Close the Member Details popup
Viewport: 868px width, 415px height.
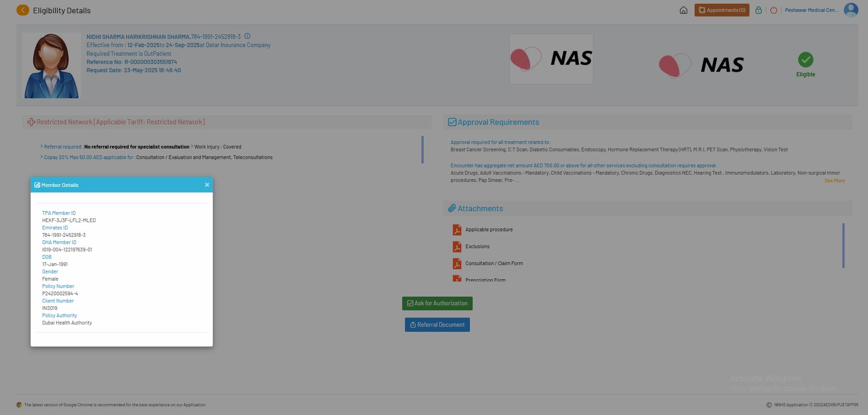(207, 185)
